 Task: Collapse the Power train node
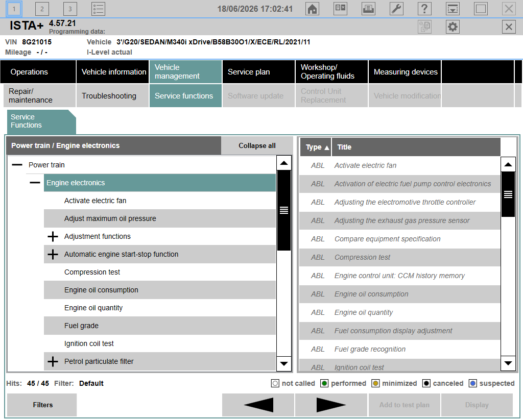pos(17,165)
